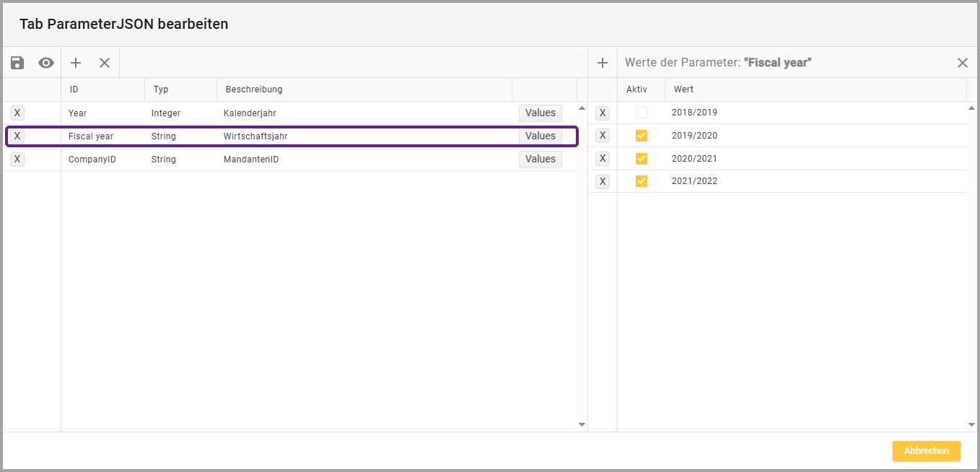Disable the 2020/2021 Aktiv checkbox

642,159
